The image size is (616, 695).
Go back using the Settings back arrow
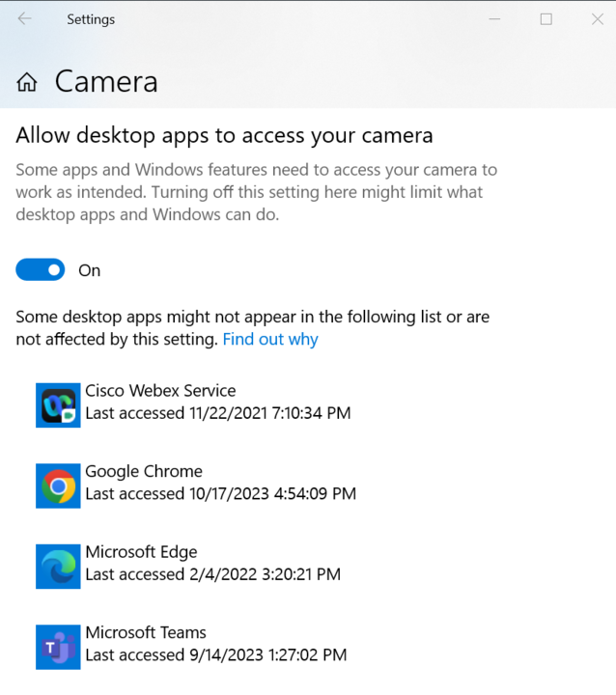pos(24,18)
